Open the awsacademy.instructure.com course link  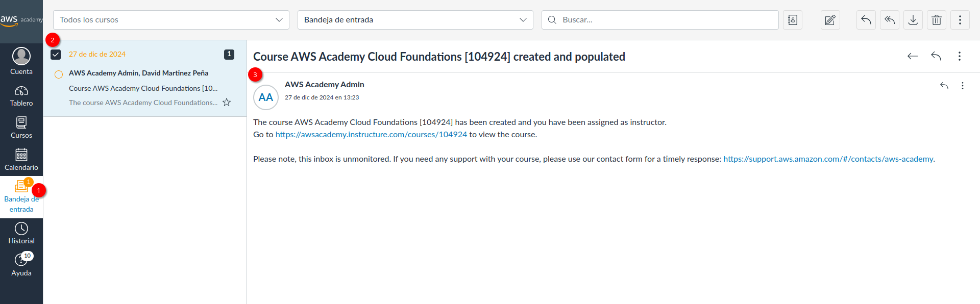371,135
